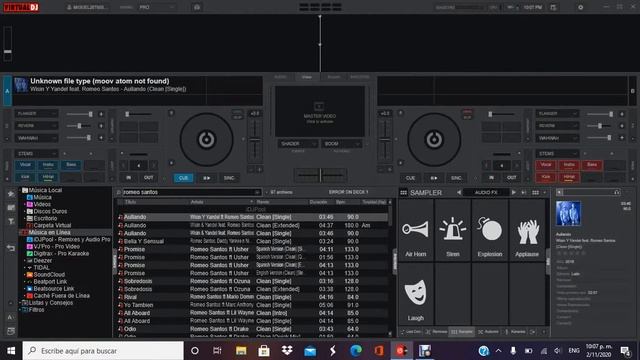Click right deck CUE button
The image size is (640, 360).
(x=410, y=178)
